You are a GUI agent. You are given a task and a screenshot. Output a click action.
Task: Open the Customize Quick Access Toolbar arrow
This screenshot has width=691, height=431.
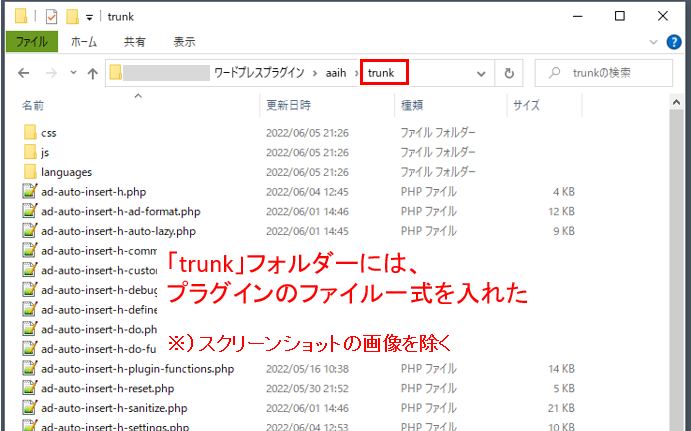[x=89, y=18]
